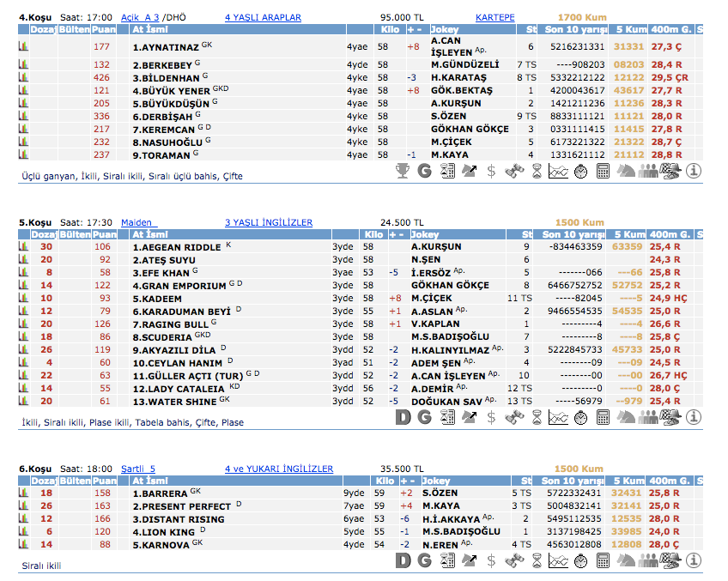Click the '4 YAŞLI ARAPLAR' link
The image size is (728, 581).
(263, 17)
